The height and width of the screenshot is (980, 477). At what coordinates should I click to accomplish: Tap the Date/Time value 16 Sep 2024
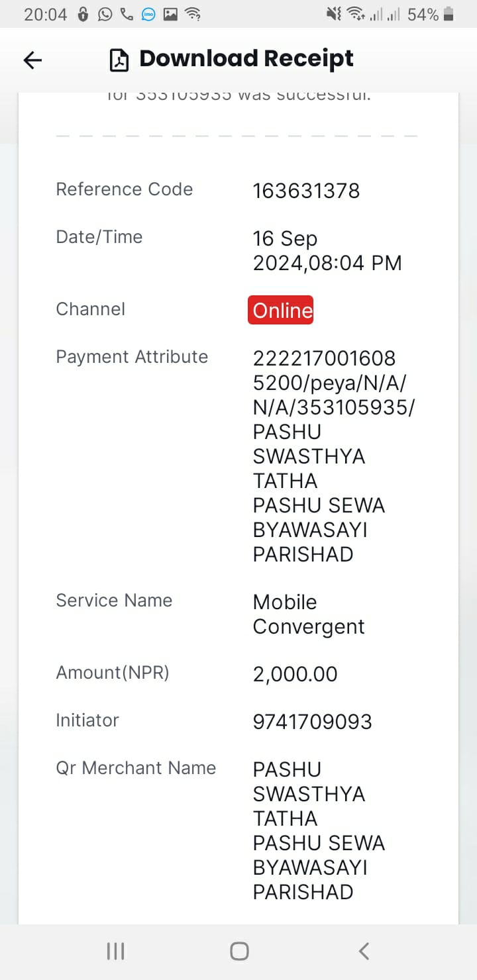[x=327, y=251]
